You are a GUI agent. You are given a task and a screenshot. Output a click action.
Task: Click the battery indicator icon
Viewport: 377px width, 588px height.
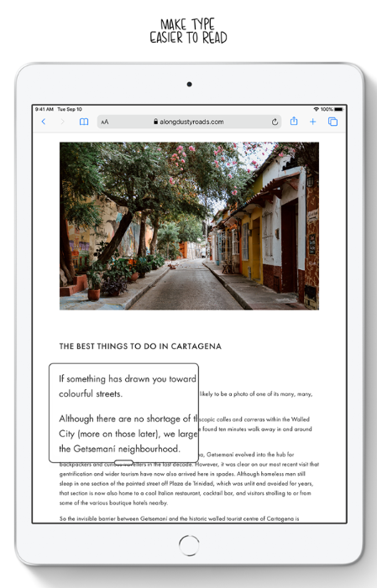(x=338, y=109)
